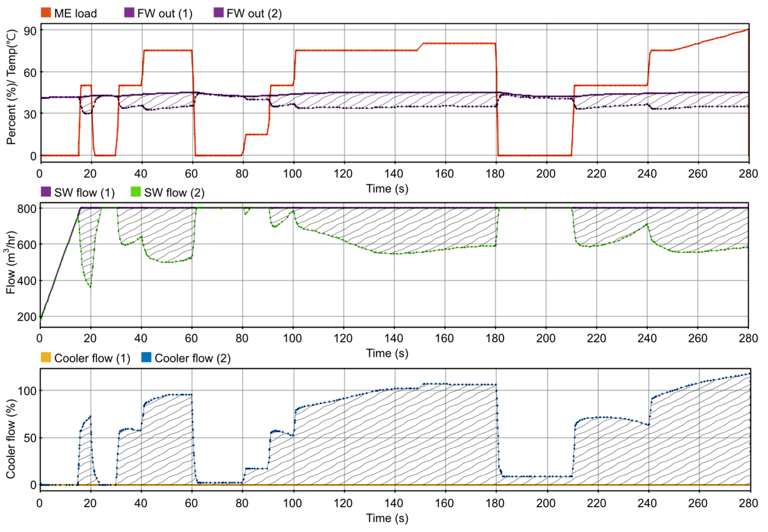Image resolution: width=768 pixels, height=532 pixels.
Task: Click the 800 tick on the flow chart
Action: pyautogui.click(x=27, y=209)
